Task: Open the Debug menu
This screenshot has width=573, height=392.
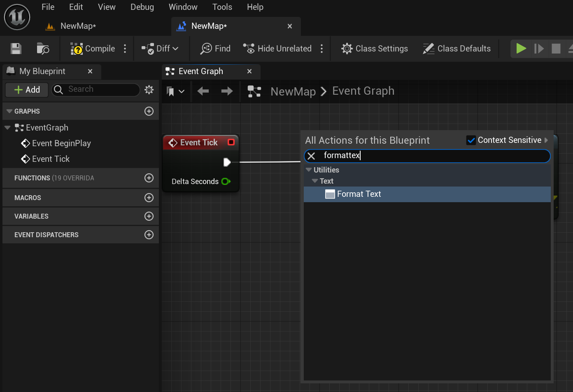Action: tap(142, 7)
